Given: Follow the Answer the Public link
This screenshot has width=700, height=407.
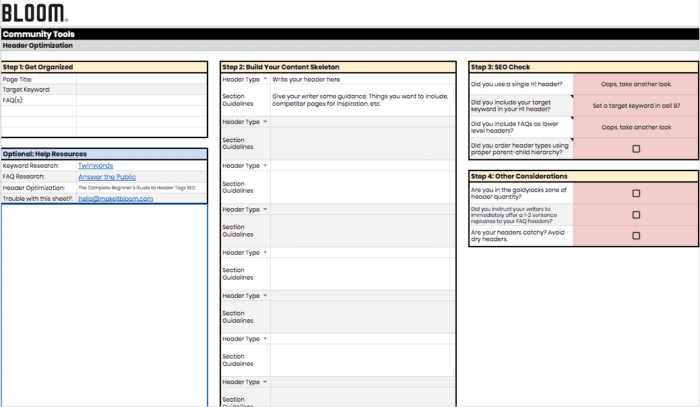Looking at the screenshot, I should point(107,176).
